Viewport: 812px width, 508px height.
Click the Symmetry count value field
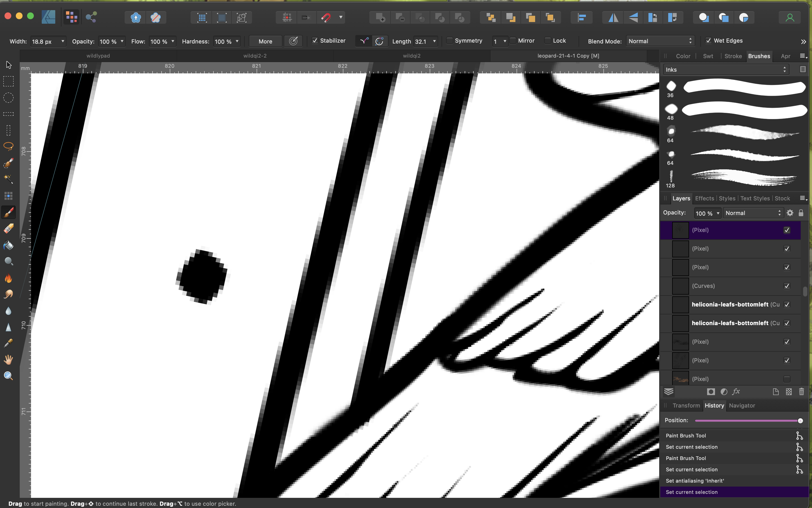[497, 41]
